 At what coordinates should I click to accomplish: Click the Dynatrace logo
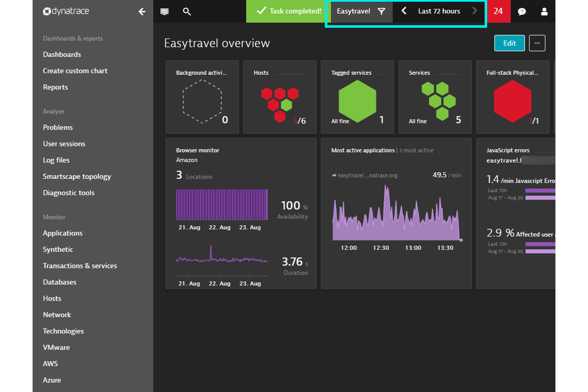[x=66, y=11]
